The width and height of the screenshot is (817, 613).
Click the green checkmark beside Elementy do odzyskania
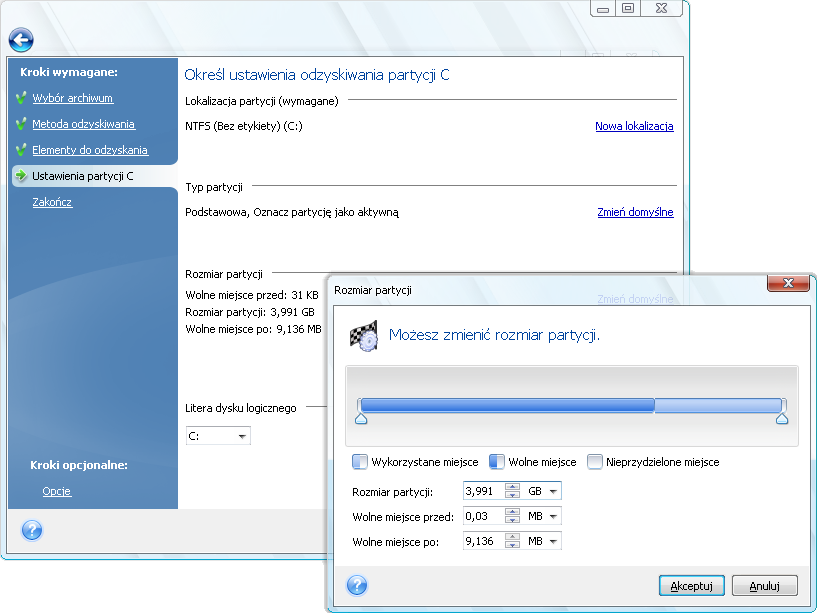click(x=21, y=150)
